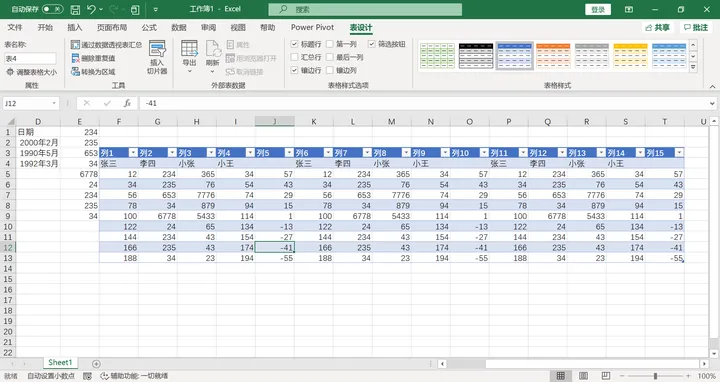Expand the formula bar
The width and height of the screenshot is (720, 382).
click(x=712, y=103)
